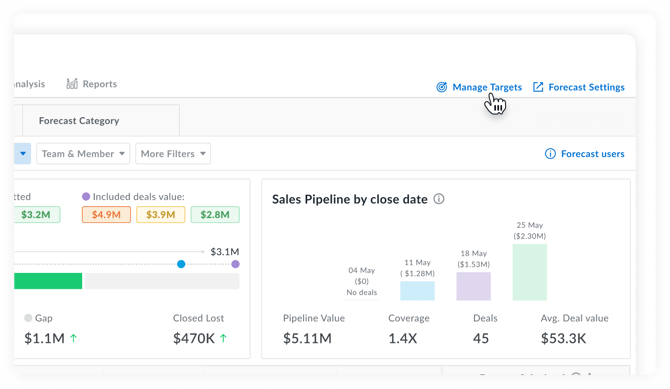Click the purple dot before Included deals value
670x389 pixels.
[x=86, y=196]
